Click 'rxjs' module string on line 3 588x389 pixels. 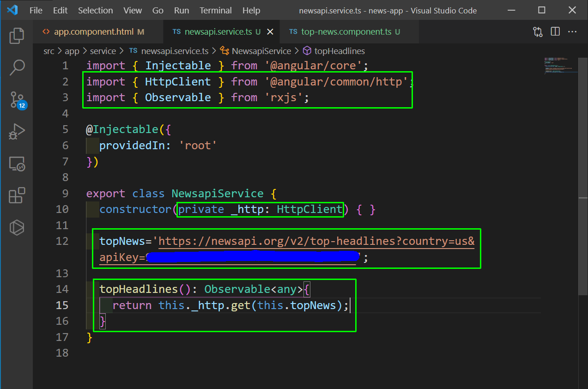(284, 97)
